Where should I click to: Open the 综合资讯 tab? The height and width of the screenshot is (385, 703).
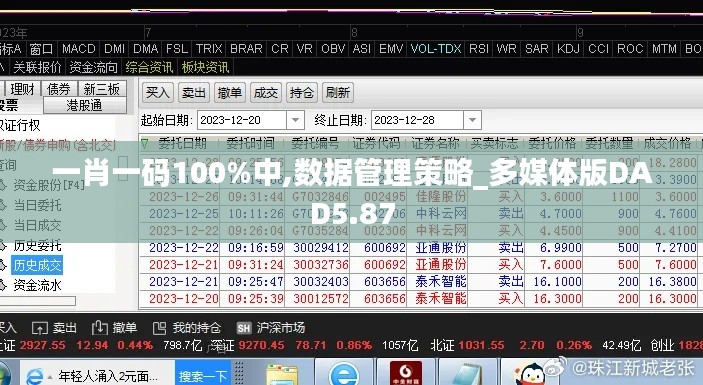(149, 68)
